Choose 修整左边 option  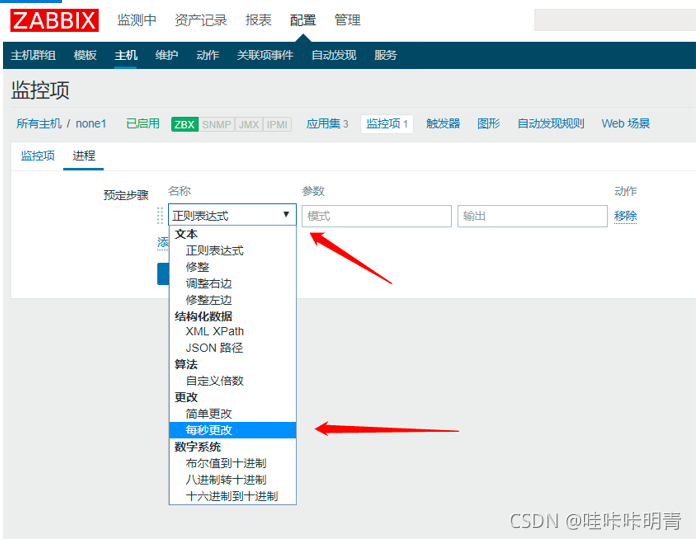click(233, 300)
